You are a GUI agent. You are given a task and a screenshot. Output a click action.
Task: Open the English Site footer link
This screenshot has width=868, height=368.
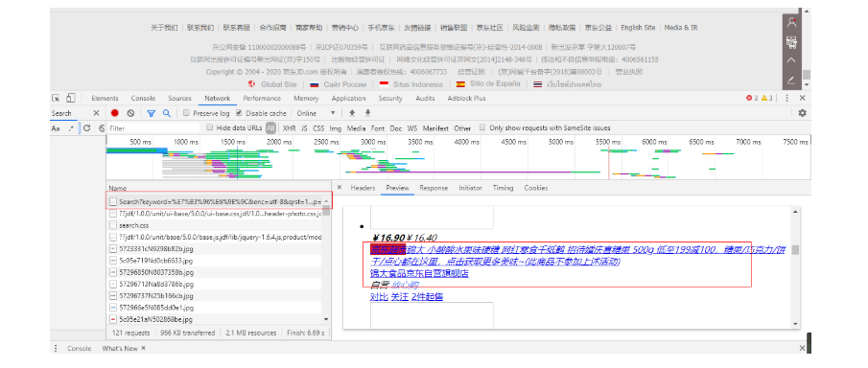(x=638, y=27)
